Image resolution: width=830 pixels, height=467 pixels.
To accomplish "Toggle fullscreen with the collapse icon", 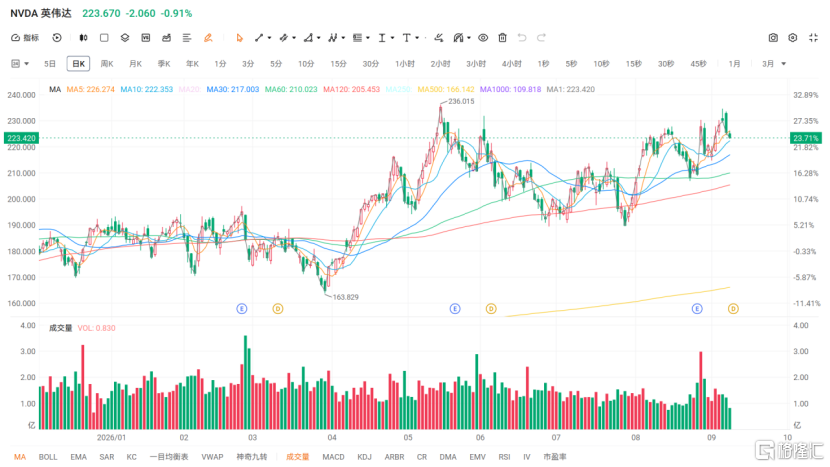I will pyautogui.click(x=814, y=38).
